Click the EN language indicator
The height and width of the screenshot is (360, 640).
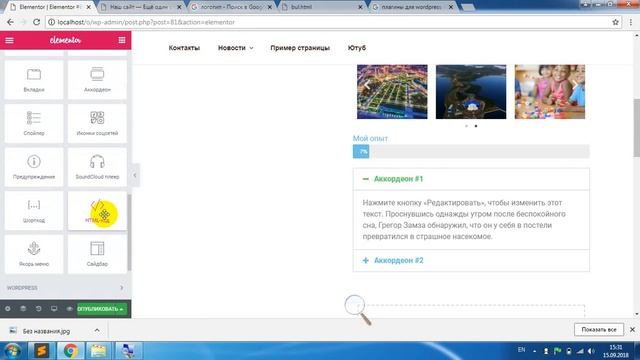click(521, 350)
